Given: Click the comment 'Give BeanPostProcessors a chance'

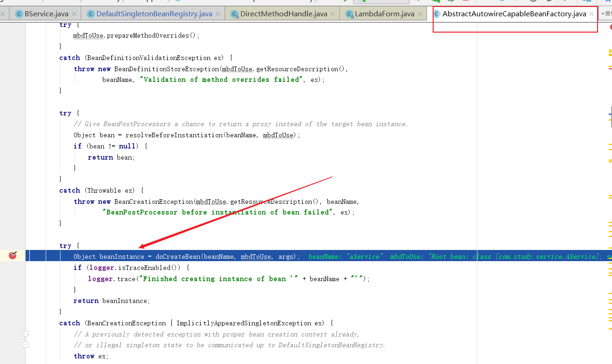Looking at the screenshot, I should 240,124.
